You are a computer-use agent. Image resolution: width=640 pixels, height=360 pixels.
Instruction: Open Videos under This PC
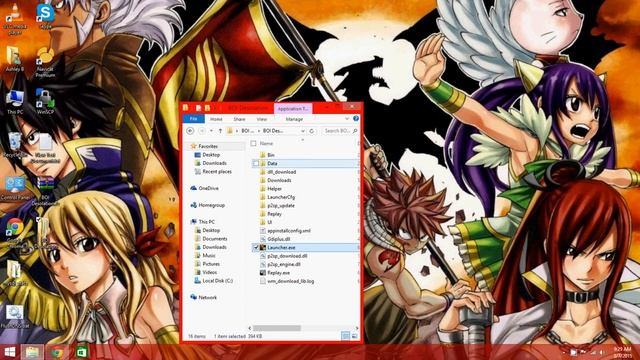pyautogui.click(x=210, y=272)
